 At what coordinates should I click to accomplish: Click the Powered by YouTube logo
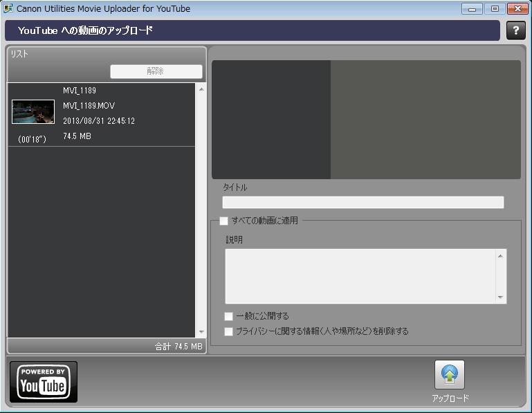coord(44,382)
